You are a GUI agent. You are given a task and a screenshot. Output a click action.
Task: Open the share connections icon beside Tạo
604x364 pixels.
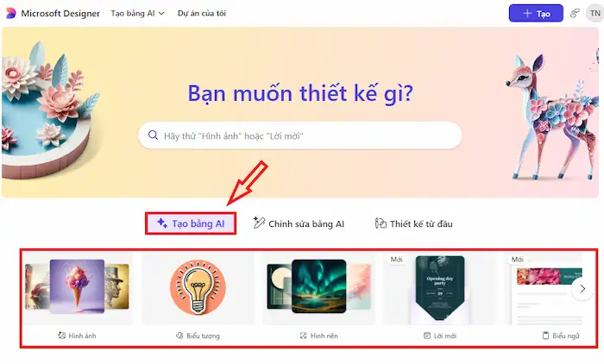pyautogui.click(x=575, y=14)
